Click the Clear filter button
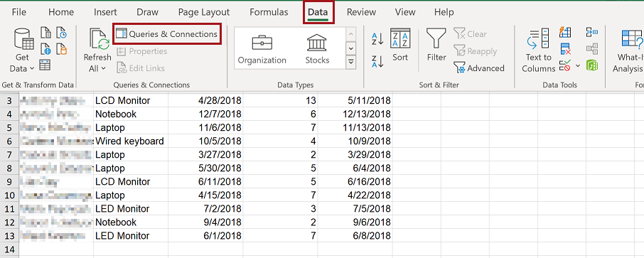644x258 pixels. pos(471,34)
